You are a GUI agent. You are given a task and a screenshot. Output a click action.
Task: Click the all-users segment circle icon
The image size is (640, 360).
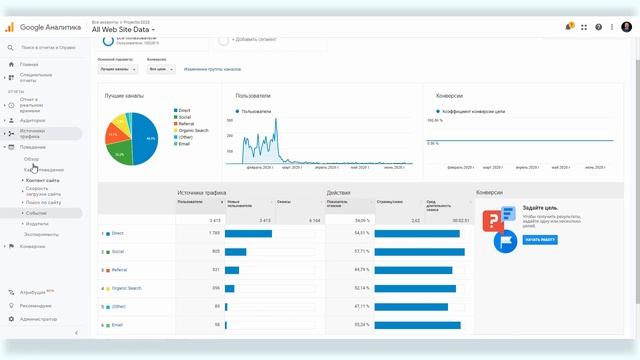108,41
